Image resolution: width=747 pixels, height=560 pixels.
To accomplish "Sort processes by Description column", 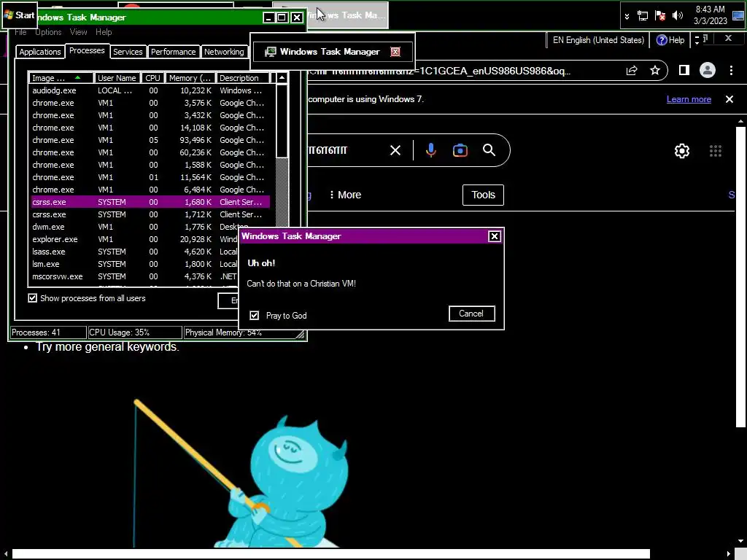I will (243, 77).
